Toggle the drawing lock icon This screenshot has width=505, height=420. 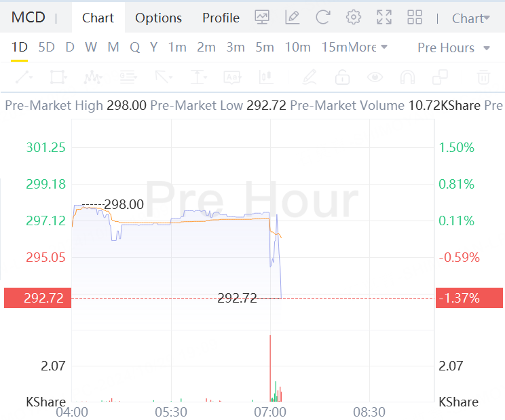(342, 77)
